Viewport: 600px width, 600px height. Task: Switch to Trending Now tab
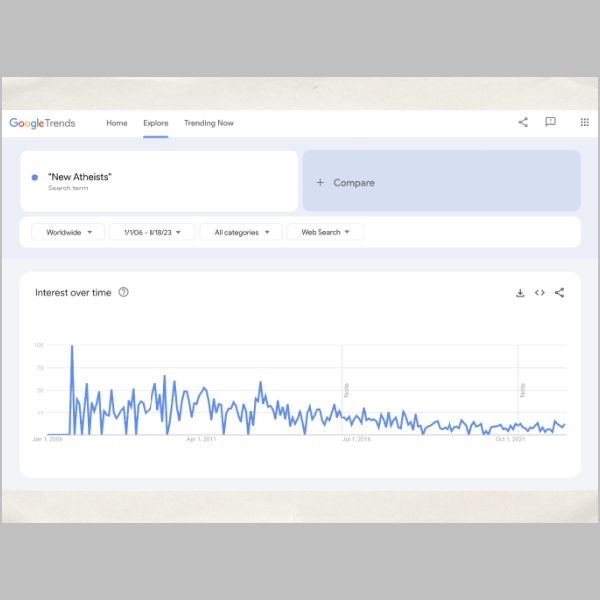tap(209, 123)
